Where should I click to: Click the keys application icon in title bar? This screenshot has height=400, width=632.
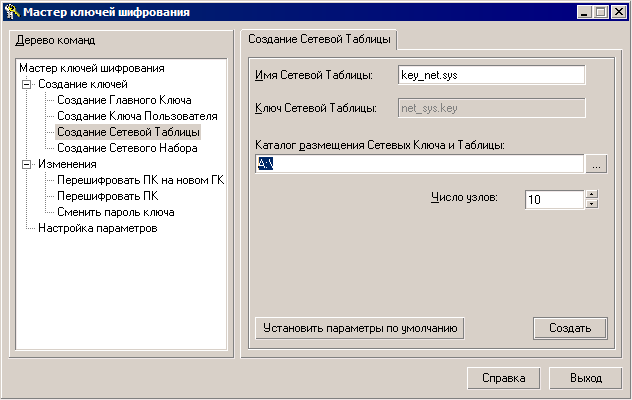[x=12, y=12]
